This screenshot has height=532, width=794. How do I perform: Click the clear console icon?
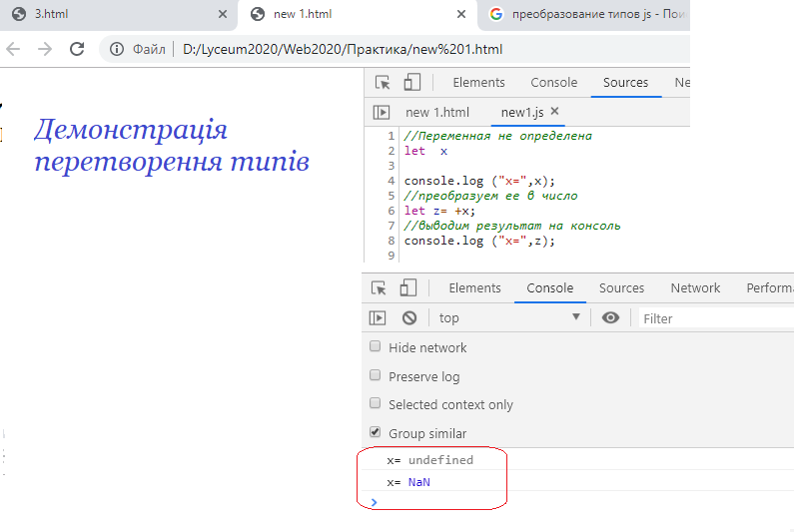(408, 317)
